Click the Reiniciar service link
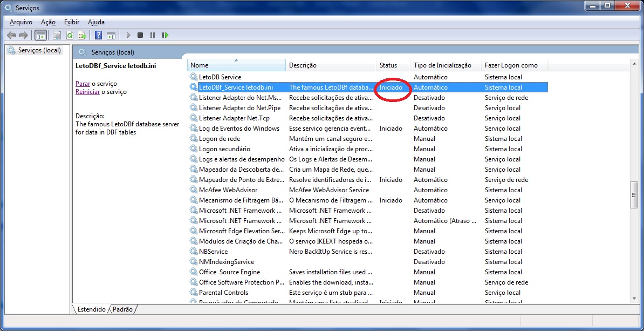The image size is (644, 331). coord(87,92)
